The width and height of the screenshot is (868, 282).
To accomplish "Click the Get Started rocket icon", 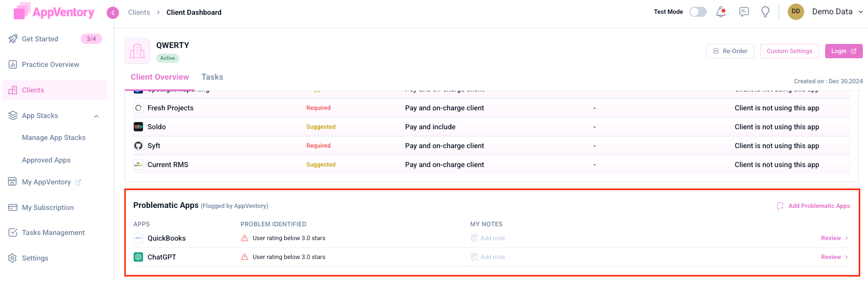I will (x=13, y=39).
